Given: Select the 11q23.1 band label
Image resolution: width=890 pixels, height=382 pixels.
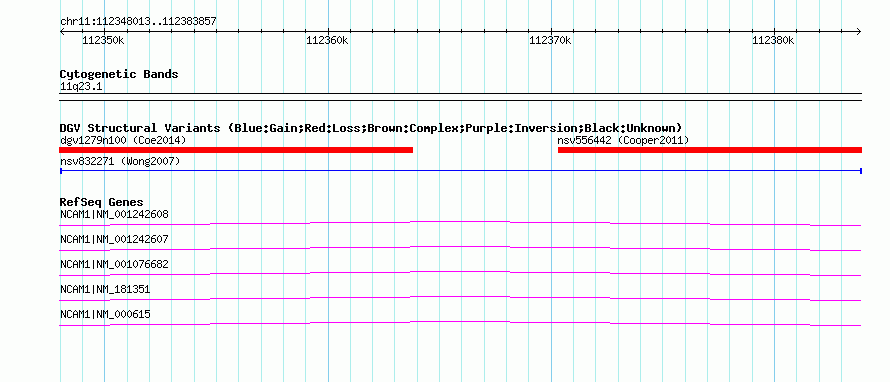Looking at the screenshot, I should (x=81, y=87).
